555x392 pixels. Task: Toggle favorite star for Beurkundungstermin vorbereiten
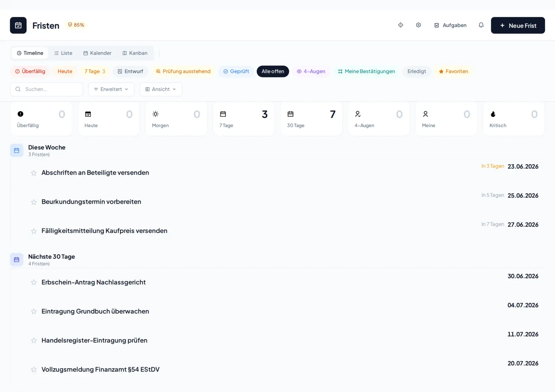point(34,202)
